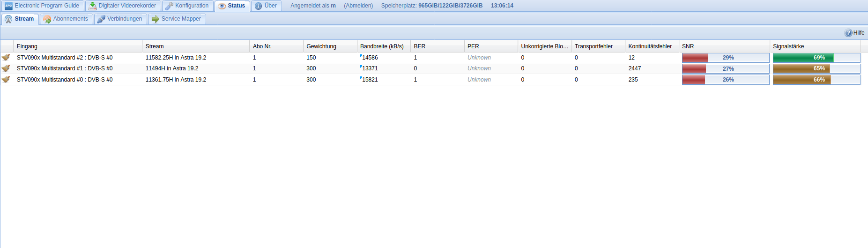Image resolution: width=868 pixels, height=248 pixels.
Task: Open the Electronic Program Guide tab
Action: (x=43, y=6)
